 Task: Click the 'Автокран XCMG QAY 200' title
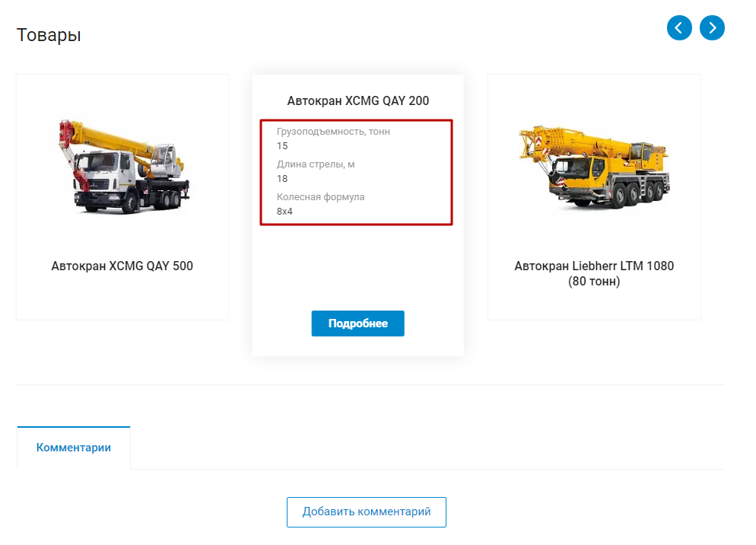[x=357, y=101]
